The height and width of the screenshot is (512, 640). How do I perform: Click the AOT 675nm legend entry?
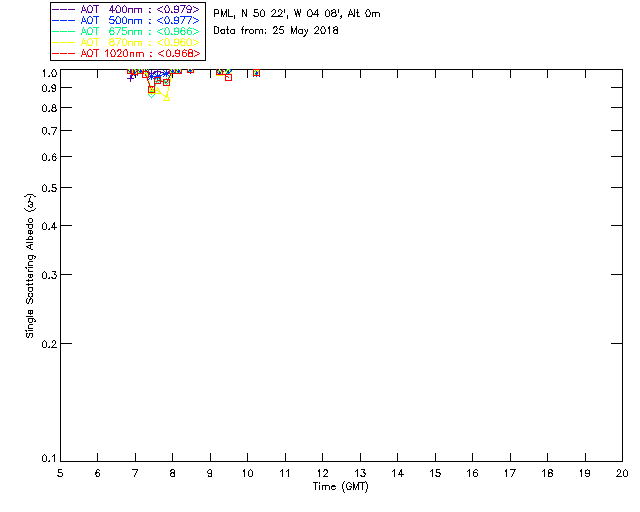coord(127,31)
